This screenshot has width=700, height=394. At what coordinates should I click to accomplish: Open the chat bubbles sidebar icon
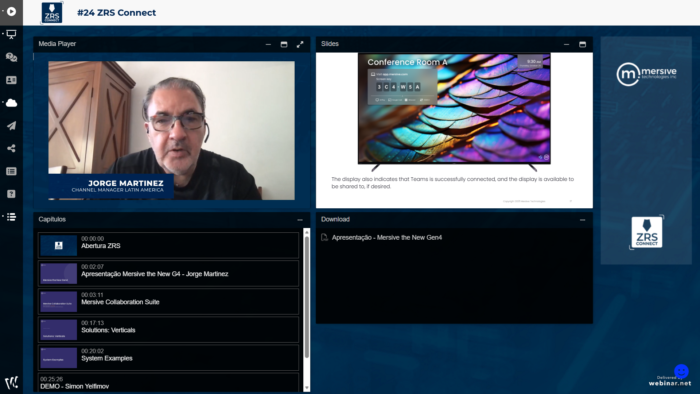tap(12, 57)
